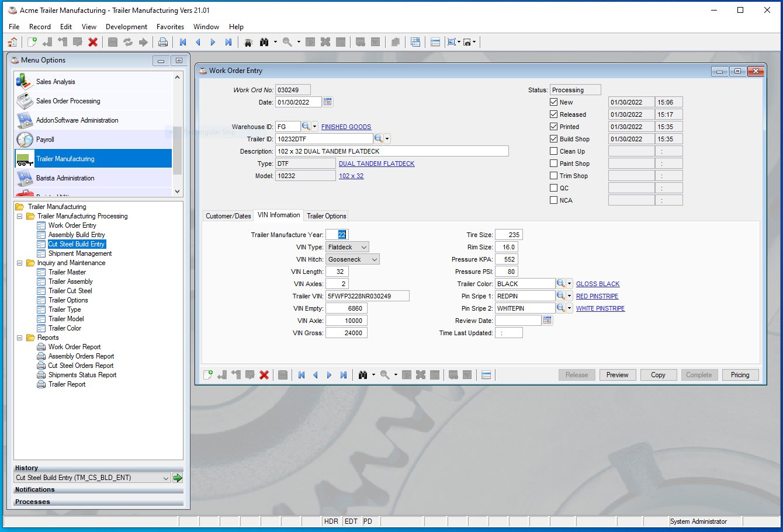Click lookup magnifier beside Trailer Color field
This screenshot has height=532, width=783.
(561, 284)
